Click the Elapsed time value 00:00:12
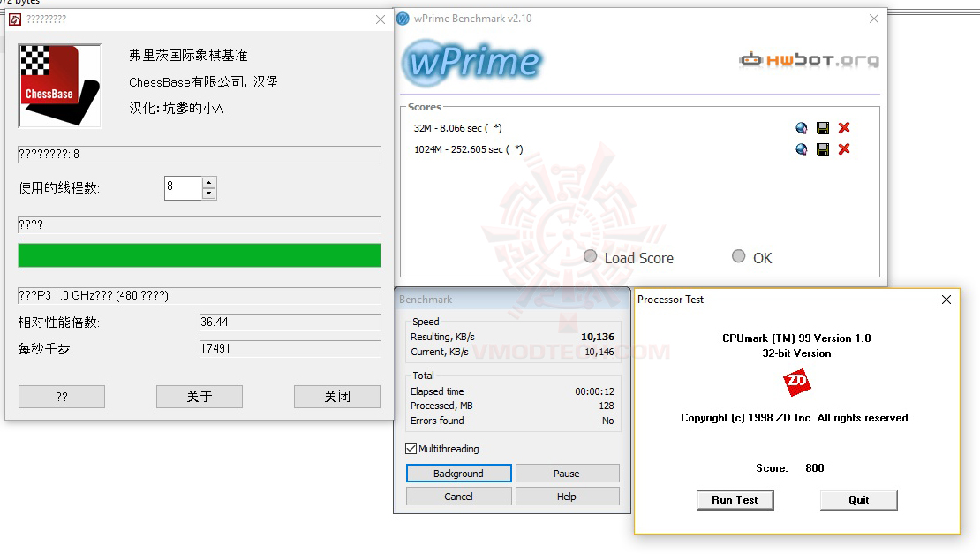 594,391
